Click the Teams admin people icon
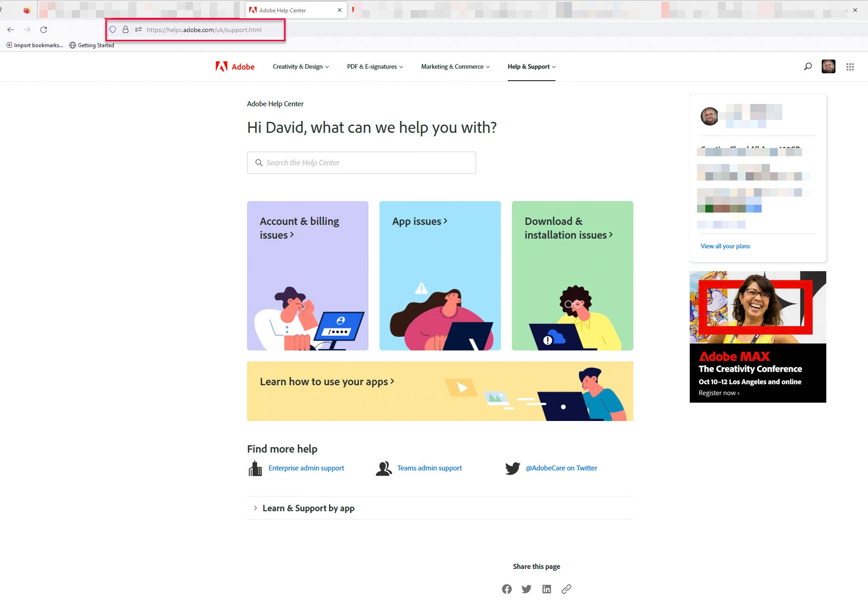The image size is (868, 612). click(384, 468)
